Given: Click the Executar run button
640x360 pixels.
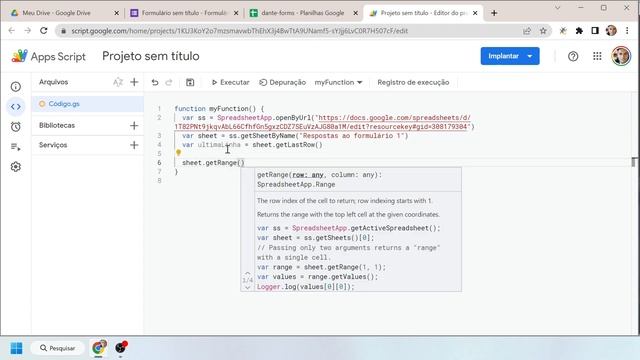Looking at the screenshot, I should 230,82.
